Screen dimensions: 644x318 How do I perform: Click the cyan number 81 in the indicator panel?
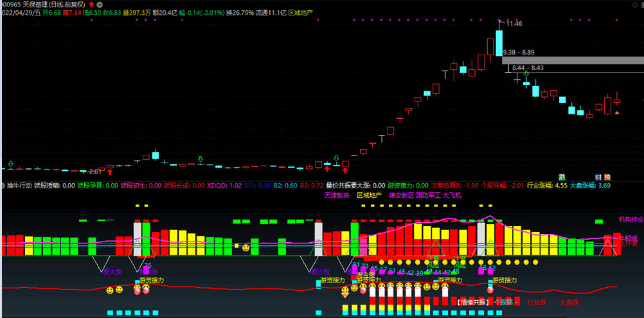coord(355,264)
